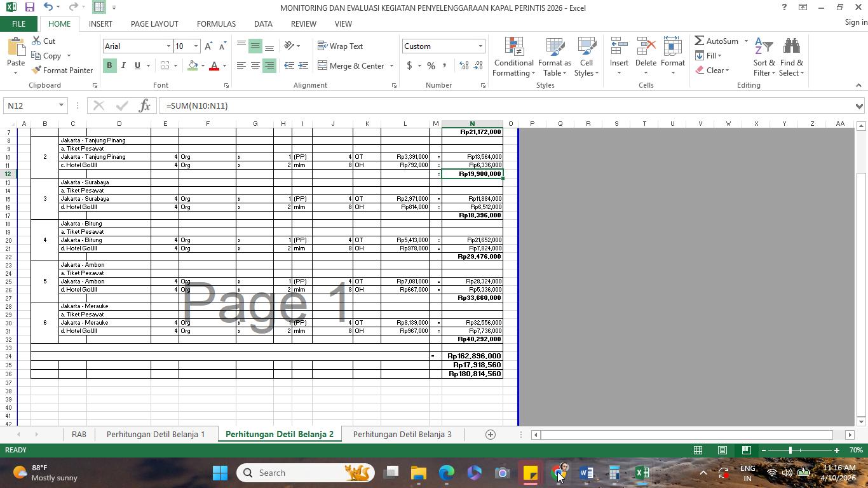Toggle Italic formatting
The image size is (868, 488).
coord(123,65)
